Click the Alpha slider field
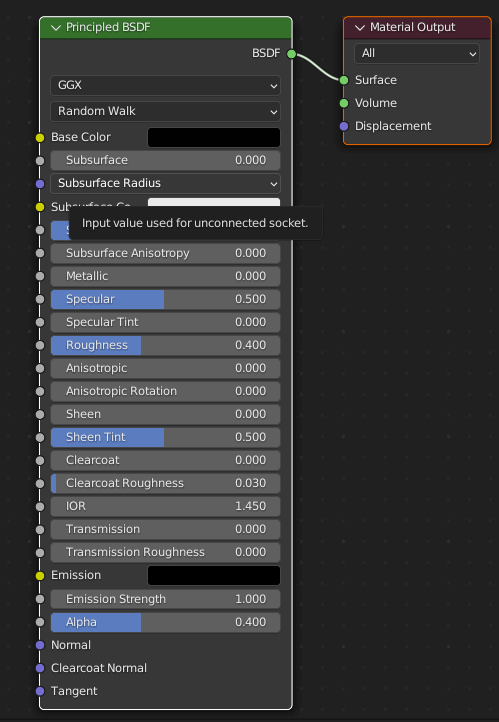This screenshot has height=722, width=499. [165, 622]
